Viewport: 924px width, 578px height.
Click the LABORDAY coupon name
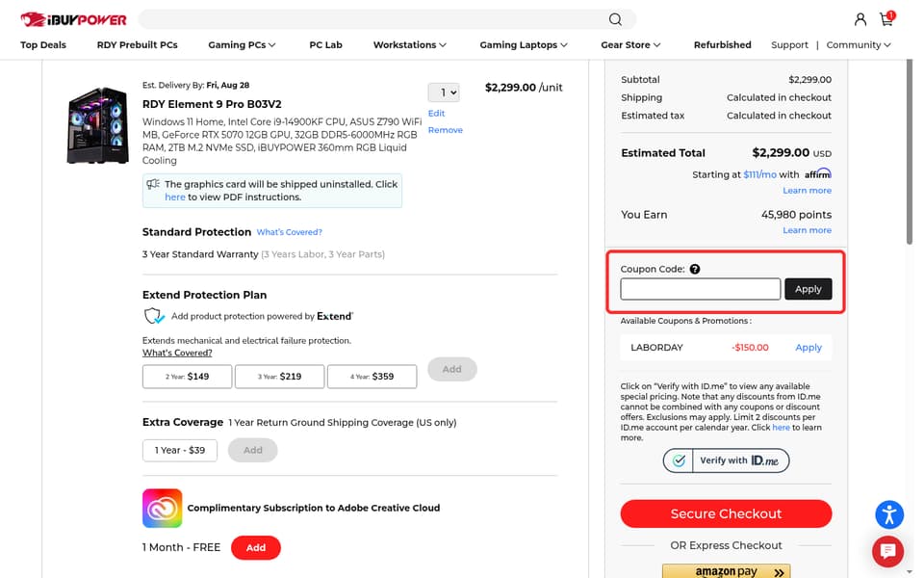pyautogui.click(x=656, y=348)
